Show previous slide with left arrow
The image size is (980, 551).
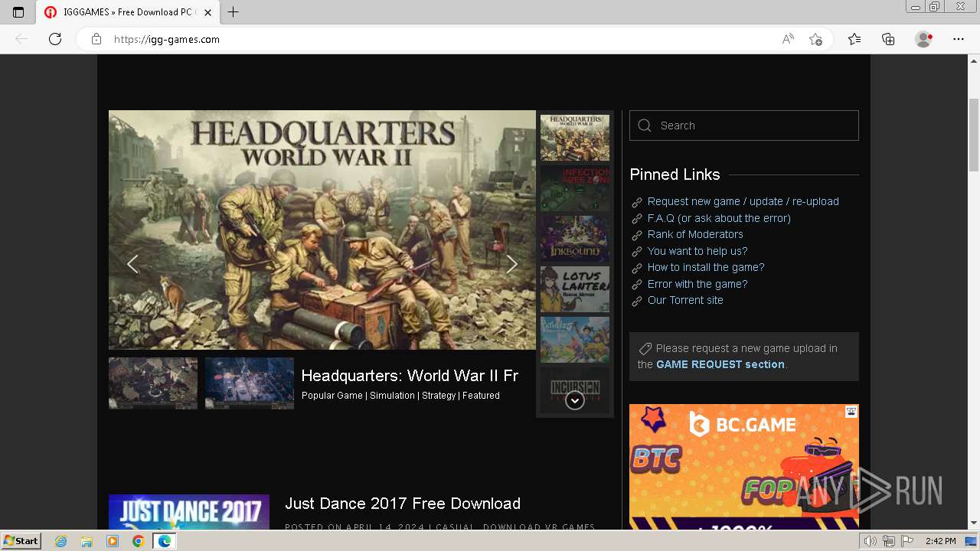(132, 264)
